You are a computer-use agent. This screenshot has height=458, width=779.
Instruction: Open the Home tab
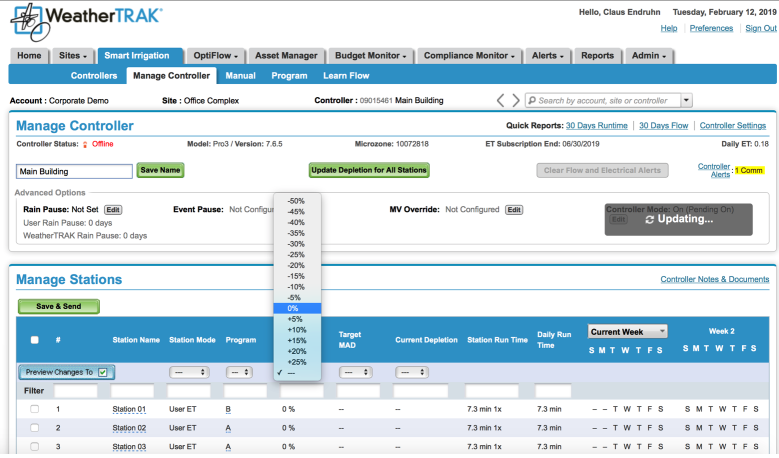click(x=29, y=56)
